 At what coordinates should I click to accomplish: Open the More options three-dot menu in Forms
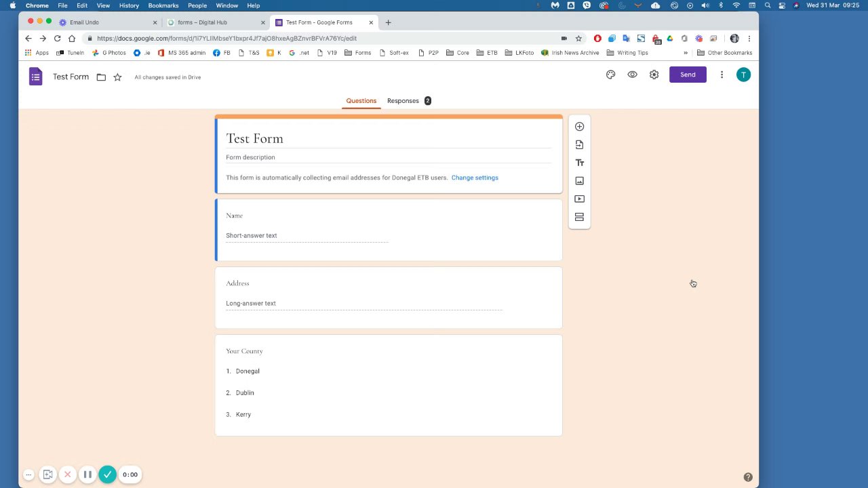722,75
